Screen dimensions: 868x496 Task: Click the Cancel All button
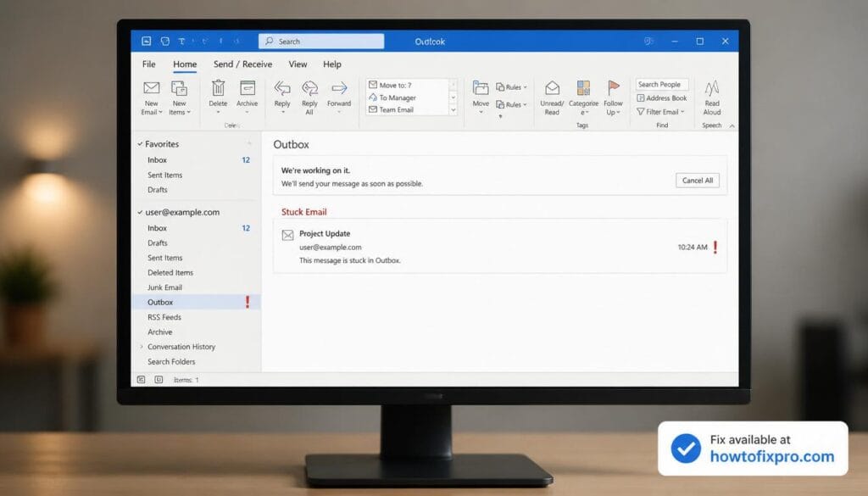pyautogui.click(x=698, y=181)
